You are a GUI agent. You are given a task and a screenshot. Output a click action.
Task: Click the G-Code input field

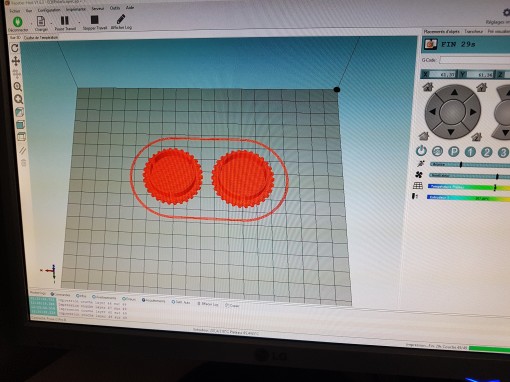point(475,60)
